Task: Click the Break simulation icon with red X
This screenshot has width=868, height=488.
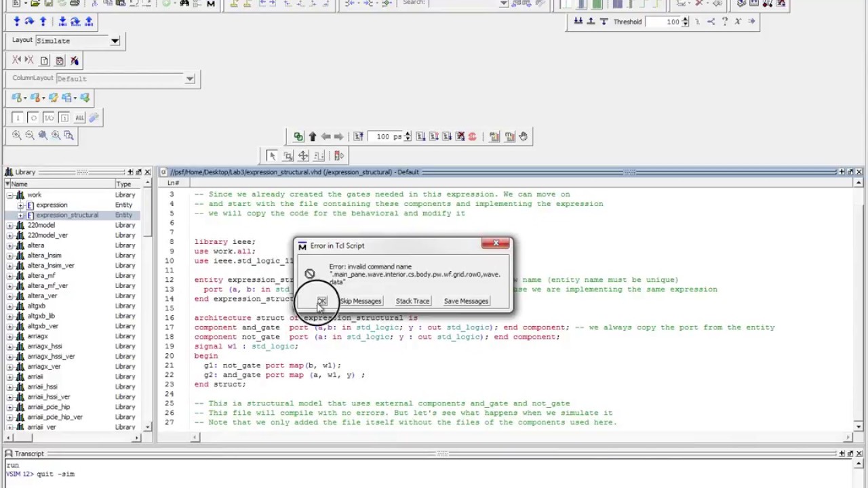Action: pos(460,136)
